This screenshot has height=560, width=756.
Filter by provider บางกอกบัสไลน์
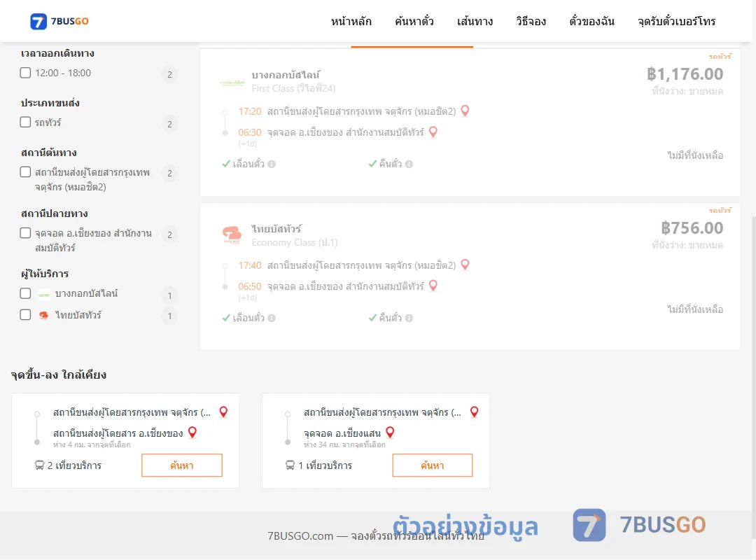tap(26, 293)
